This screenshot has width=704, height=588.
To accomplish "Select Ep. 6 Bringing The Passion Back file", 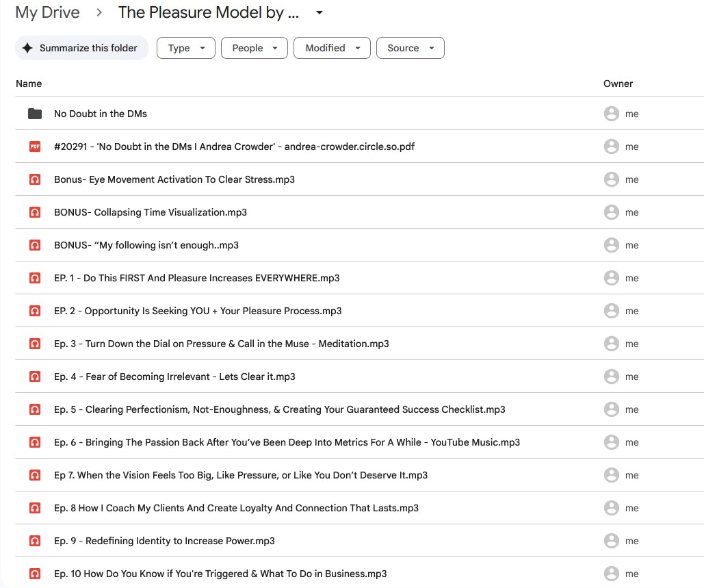I will click(x=287, y=442).
